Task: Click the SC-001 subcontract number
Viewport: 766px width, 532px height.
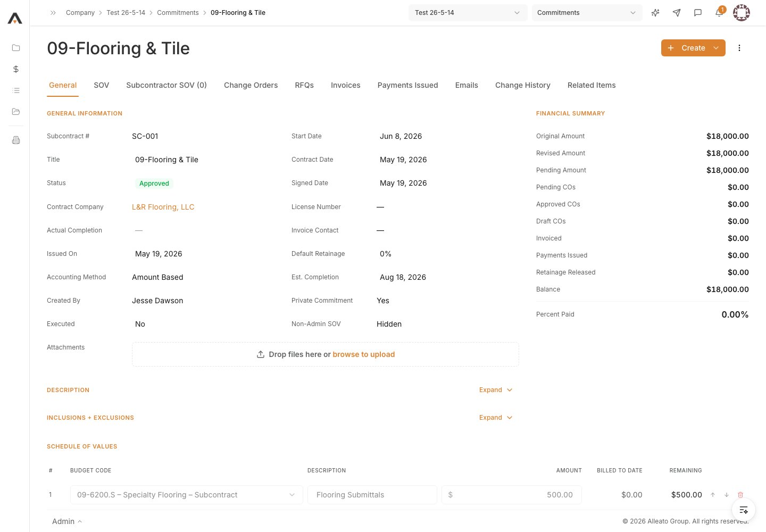Action: pos(145,136)
